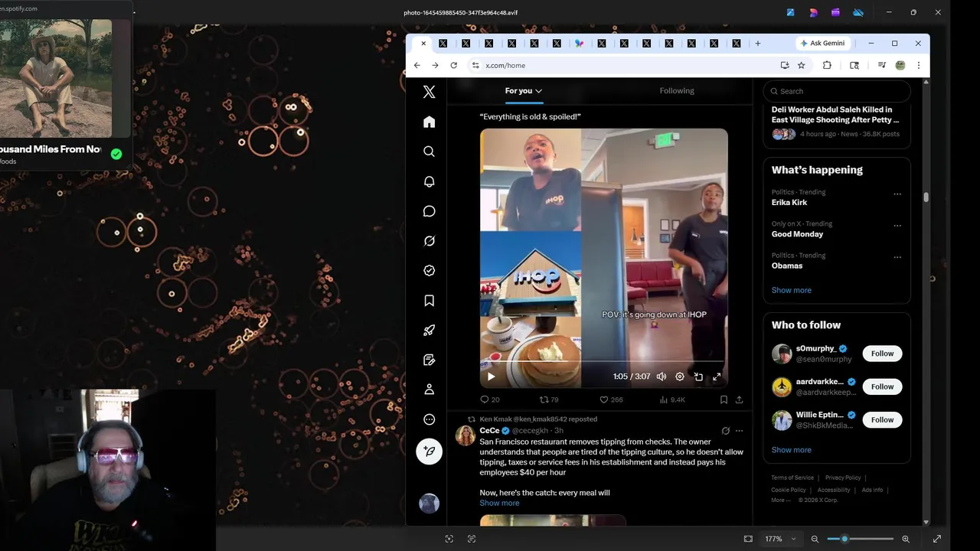Zoom in using photo viewer plus icon
Screen dimensions: 980x551
pos(906,539)
